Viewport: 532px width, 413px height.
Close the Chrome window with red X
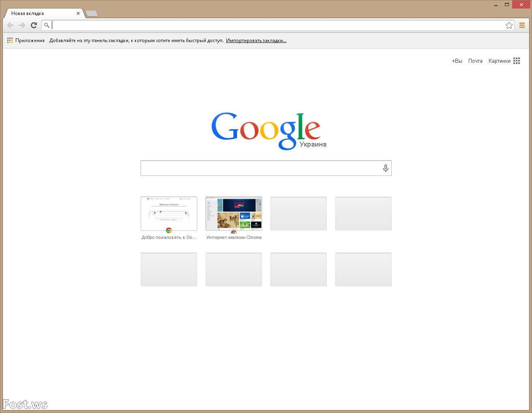pyautogui.click(x=521, y=5)
